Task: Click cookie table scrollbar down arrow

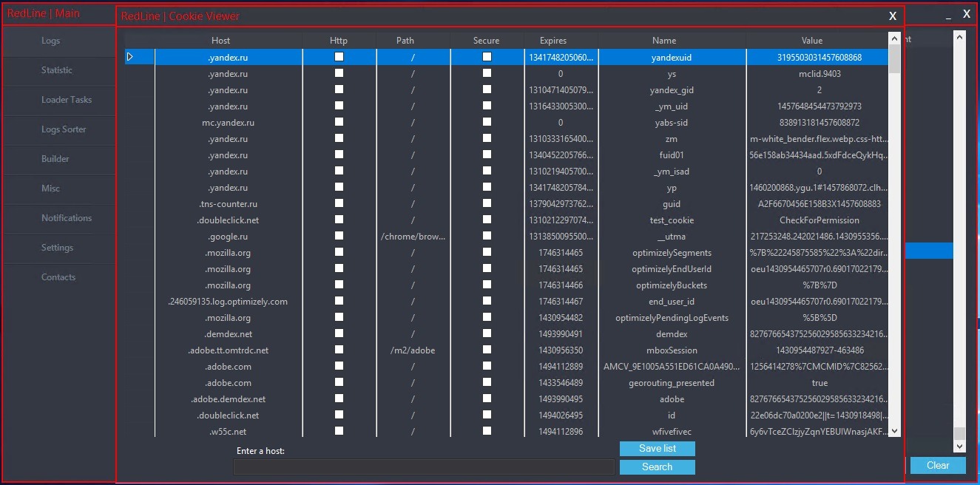Action: 895,431
